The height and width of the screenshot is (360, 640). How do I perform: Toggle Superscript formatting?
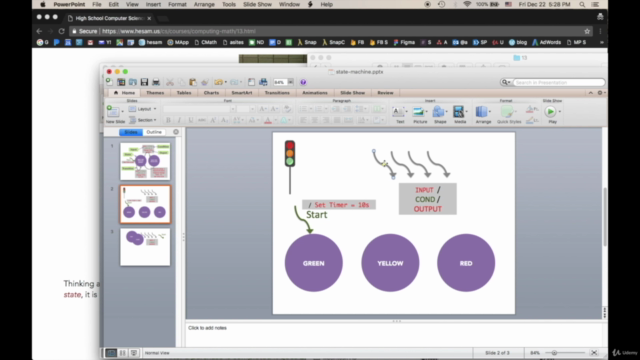pyautogui.click(x=213, y=120)
